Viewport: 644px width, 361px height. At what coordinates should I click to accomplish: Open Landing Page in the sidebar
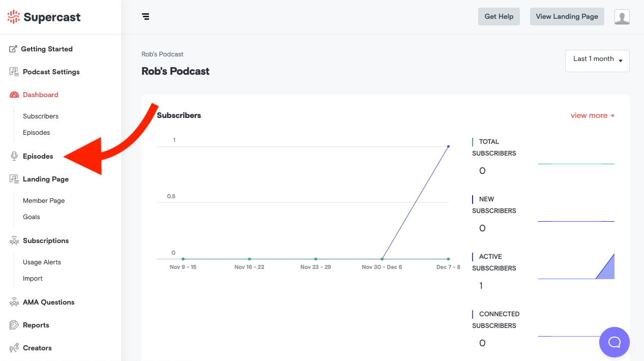[x=46, y=179]
